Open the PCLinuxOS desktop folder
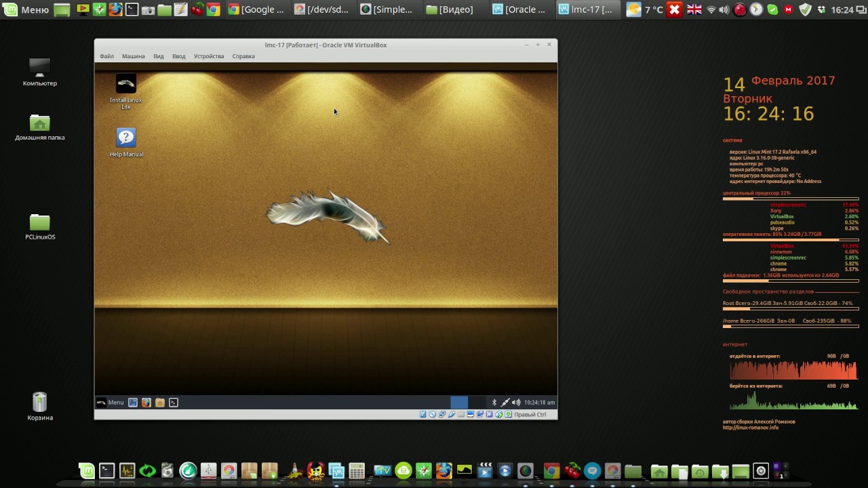The height and width of the screenshot is (488, 868). tap(40, 227)
